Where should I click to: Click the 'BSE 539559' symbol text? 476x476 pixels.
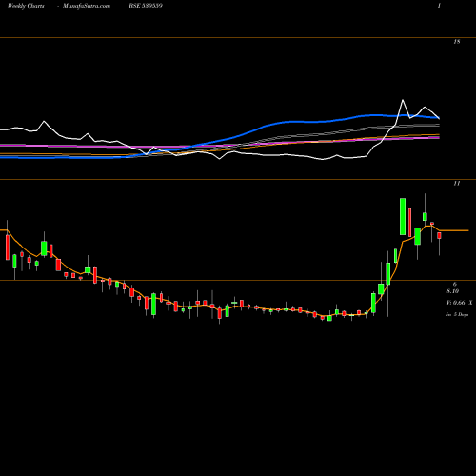[146, 6]
